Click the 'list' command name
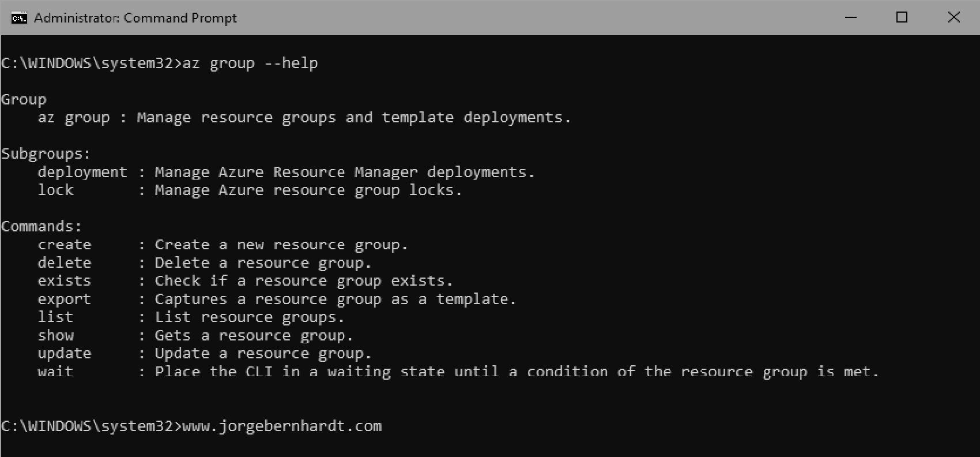The width and height of the screenshot is (980, 457). [x=55, y=317]
